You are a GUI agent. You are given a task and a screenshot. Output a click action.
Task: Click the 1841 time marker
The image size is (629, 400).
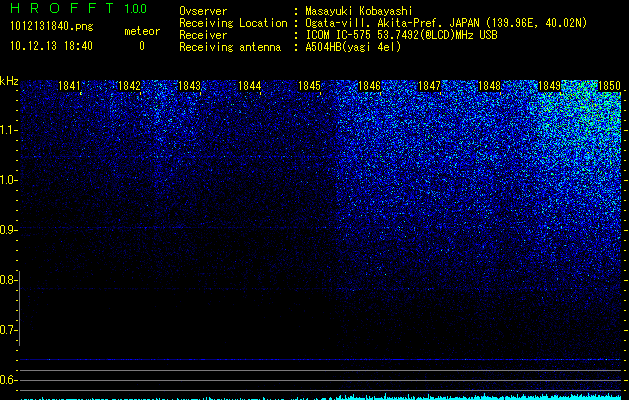(69, 86)
